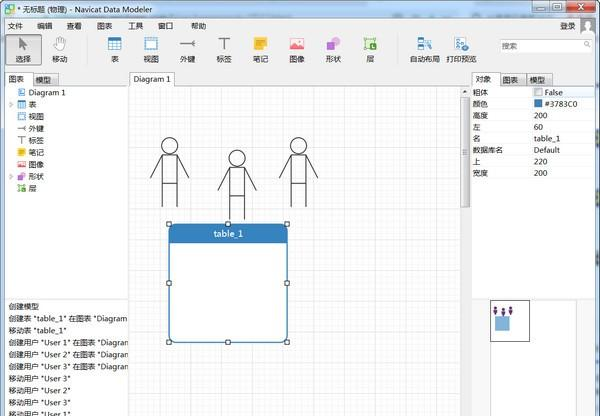600x416 pixels.
Task: Open the 图表 menu
Action: [x=104, y=26]
